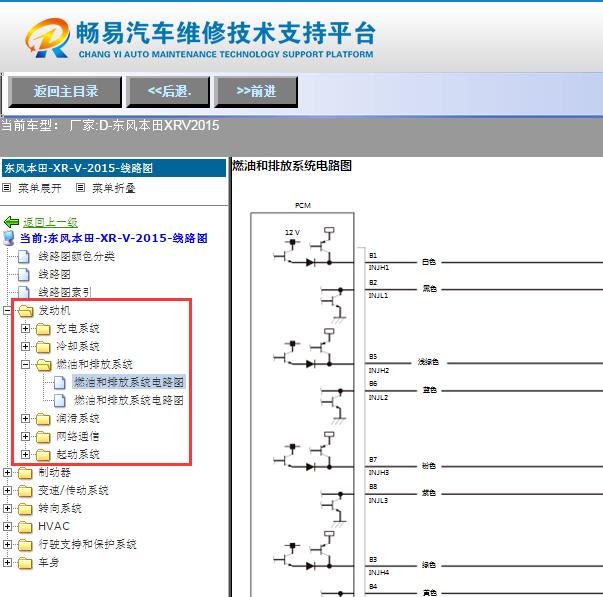Click the folder icon for 行驶支持和保护系统
The image size is (603, 597).
click(x=25, y=545)
